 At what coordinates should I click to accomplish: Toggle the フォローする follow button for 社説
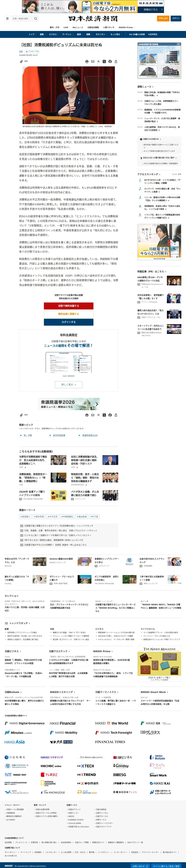click(32, 52)
